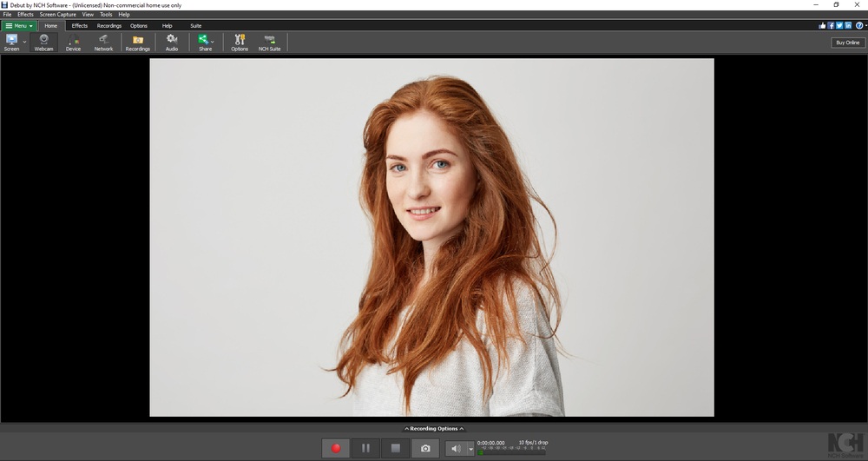Share on Facebook icon
868x461 pixels.
[831, 25]
